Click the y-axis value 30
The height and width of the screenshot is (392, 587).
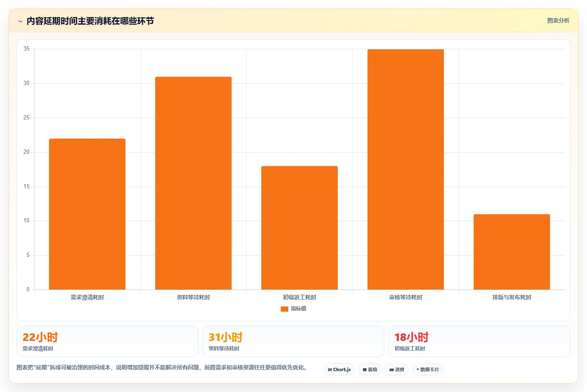(x=26, y=83)
